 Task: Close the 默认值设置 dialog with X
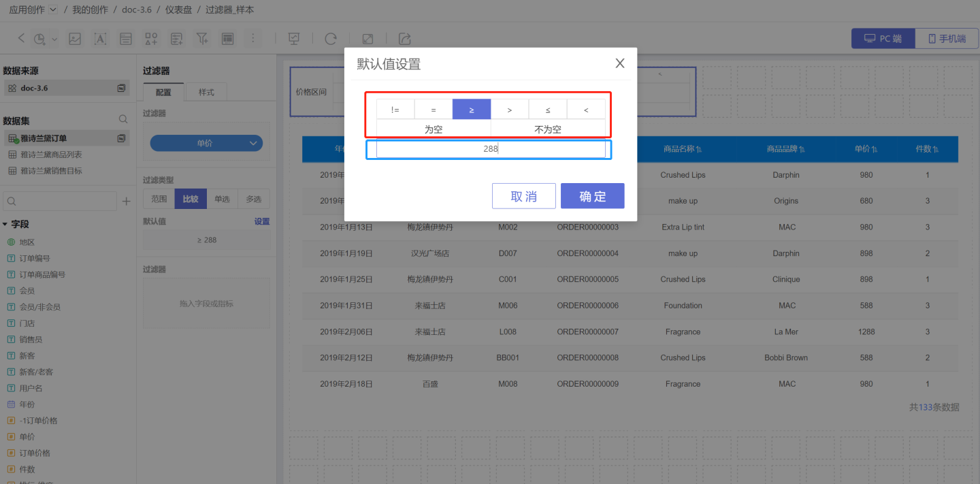(619, 63)
